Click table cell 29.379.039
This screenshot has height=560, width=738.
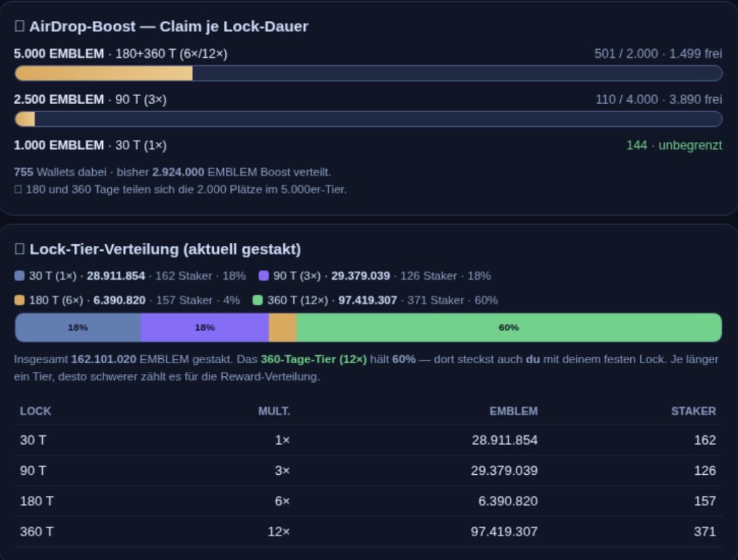(505, 470)
